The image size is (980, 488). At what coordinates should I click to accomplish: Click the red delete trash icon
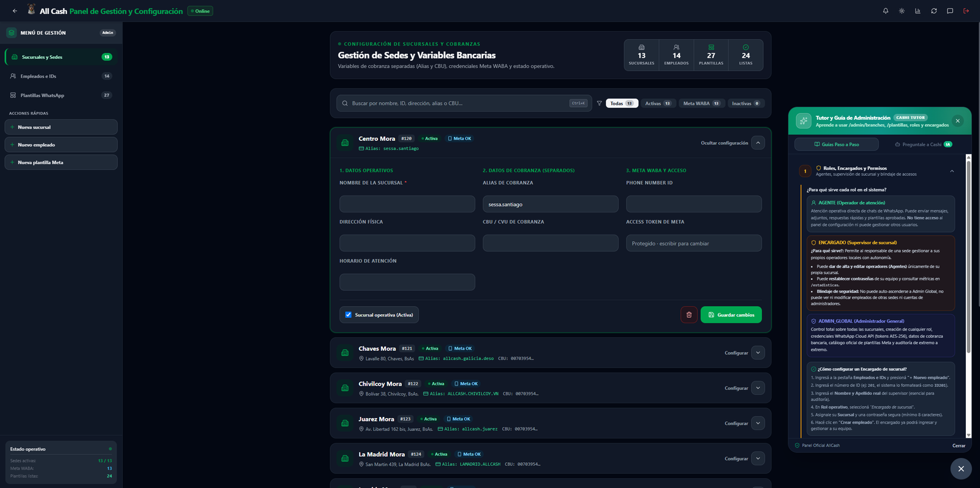(689, 315)
